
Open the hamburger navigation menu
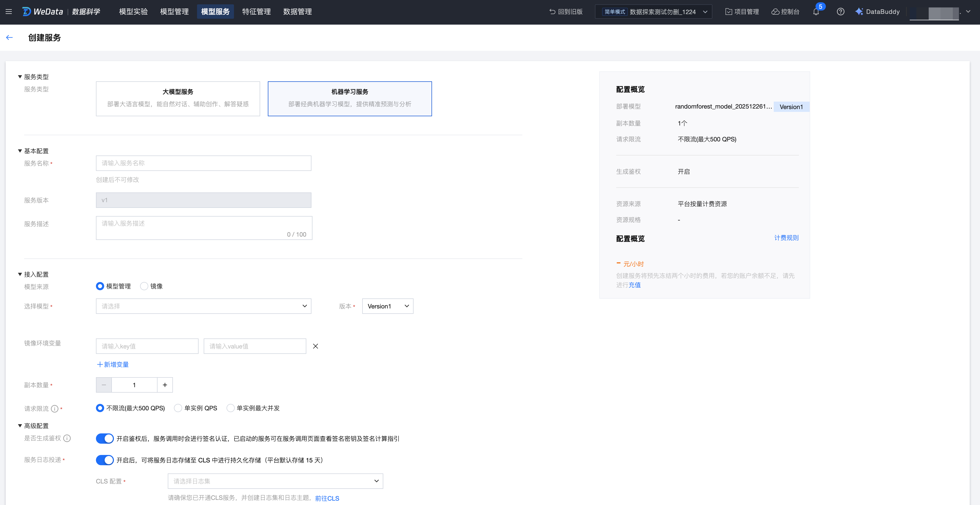(x=9, y=12)
